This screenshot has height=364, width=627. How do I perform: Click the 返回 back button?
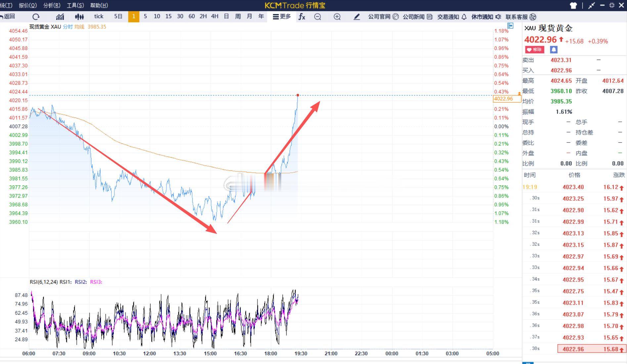tap(8, 17)
